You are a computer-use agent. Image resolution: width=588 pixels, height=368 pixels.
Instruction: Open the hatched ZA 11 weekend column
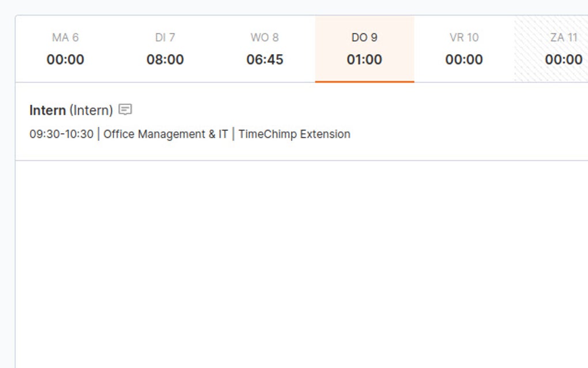click(x=562, y=48)
